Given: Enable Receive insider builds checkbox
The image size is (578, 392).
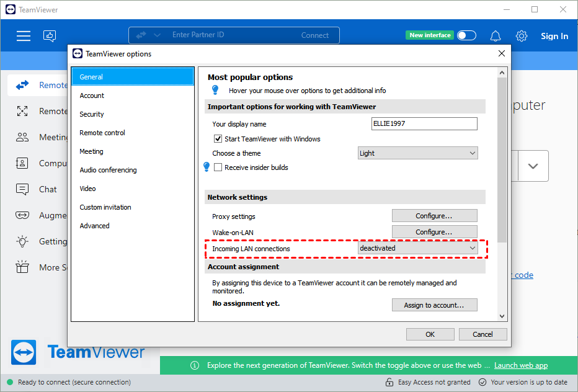Looking at the screenshot, I should click(218, 167).
